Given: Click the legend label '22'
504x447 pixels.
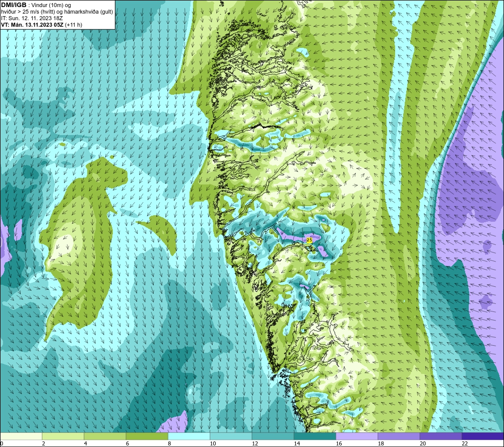Looking at the screenshot, I should pos(465,443).
